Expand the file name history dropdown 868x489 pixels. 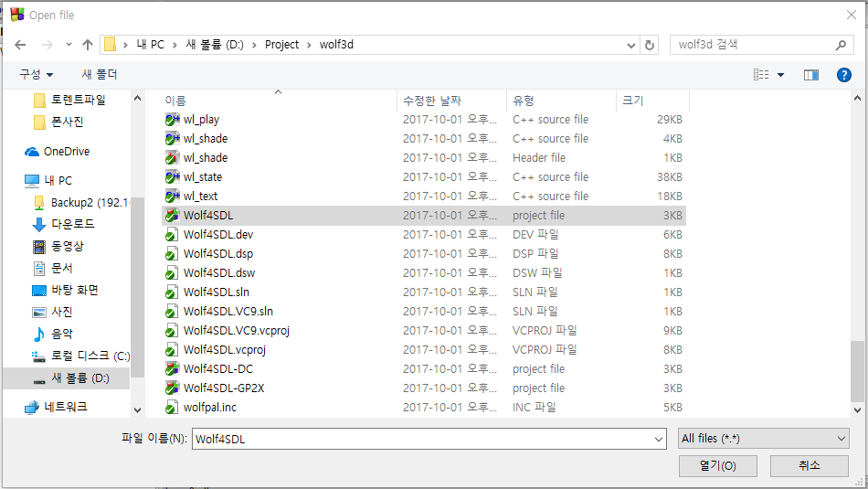pos(659,440)
